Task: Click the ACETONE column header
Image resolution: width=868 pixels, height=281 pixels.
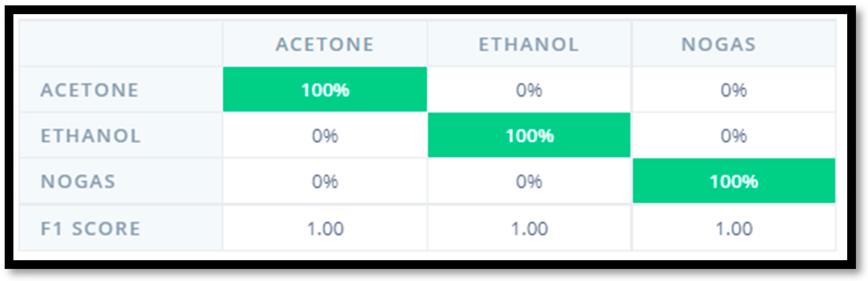Action: pos(325,45)
